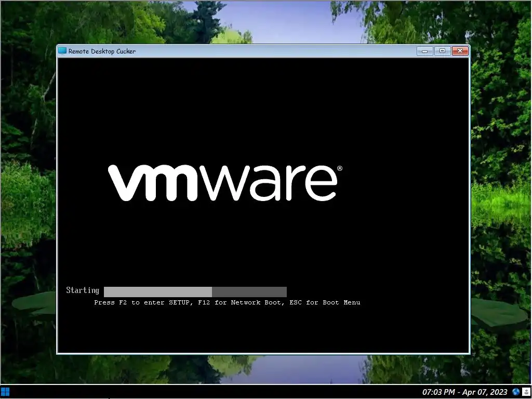This screenshot has width=532, height=399.
Task: Maximize the Remote Desktop Cucker window
Action: (443, 51)
